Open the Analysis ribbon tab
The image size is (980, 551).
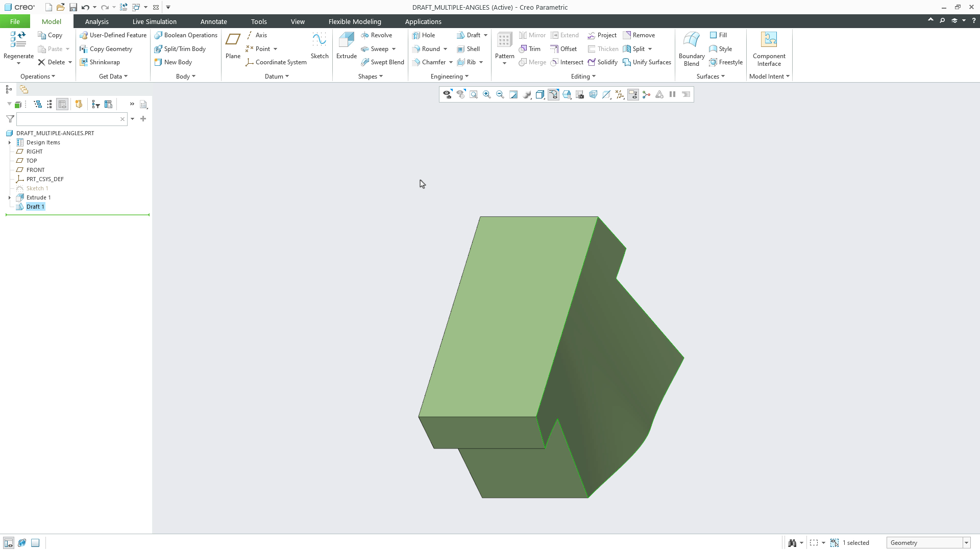pos(96,21)
